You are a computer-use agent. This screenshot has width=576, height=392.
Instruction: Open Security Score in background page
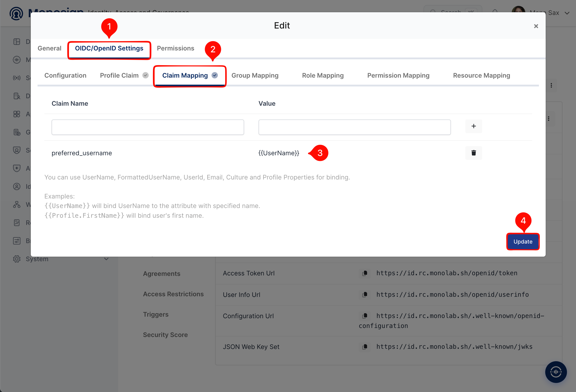click(x=165, y=335)
